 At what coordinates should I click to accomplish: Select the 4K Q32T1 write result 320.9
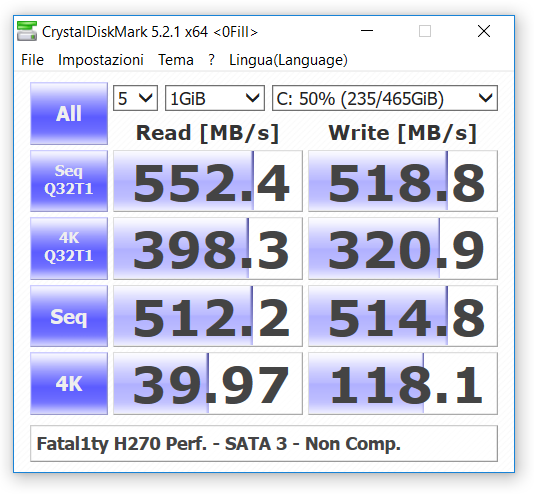pyautogui.click(x=403, y=248)
